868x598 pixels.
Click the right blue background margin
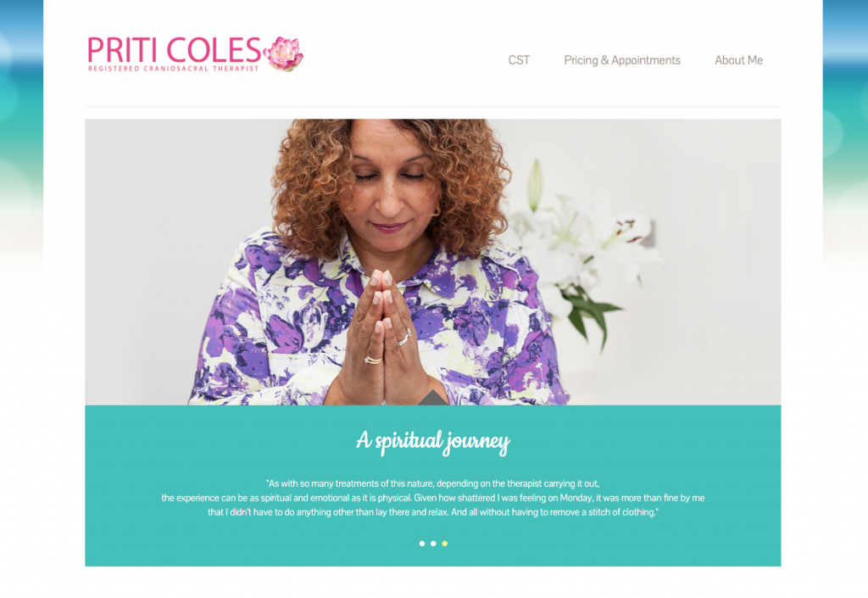pyautogui.click(x=845, y=138)
